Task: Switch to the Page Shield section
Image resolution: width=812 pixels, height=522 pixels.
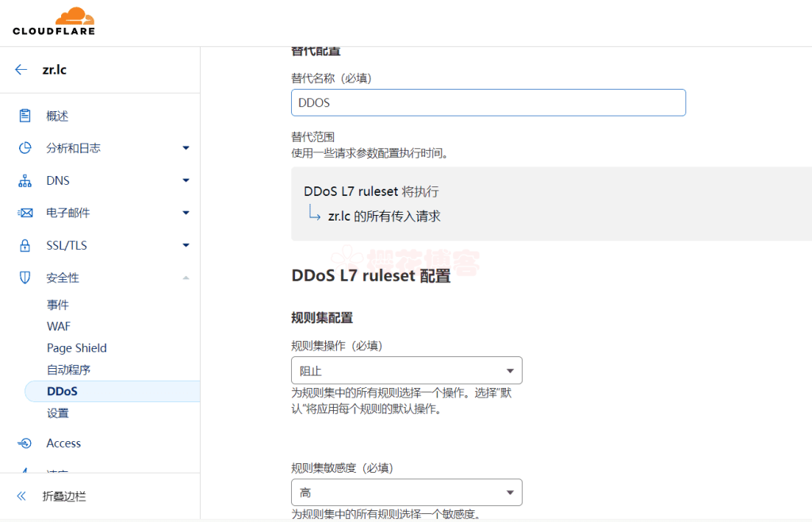Action: [77, 347]
